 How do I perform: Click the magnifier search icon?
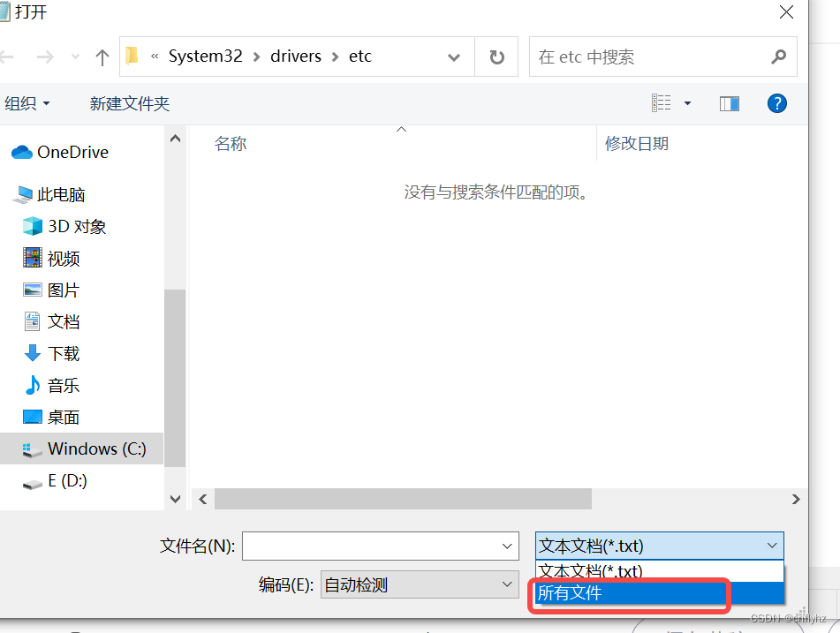(x=778, y=57)
